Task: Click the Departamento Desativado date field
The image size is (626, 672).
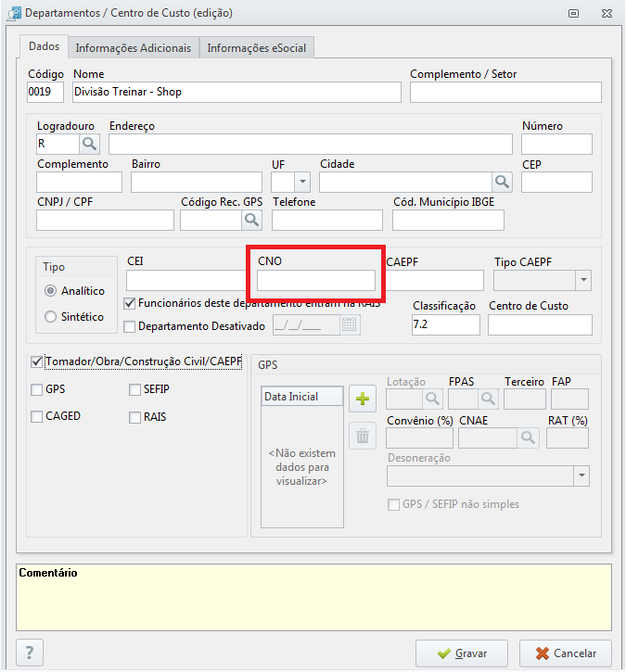Action: point(307,324)
